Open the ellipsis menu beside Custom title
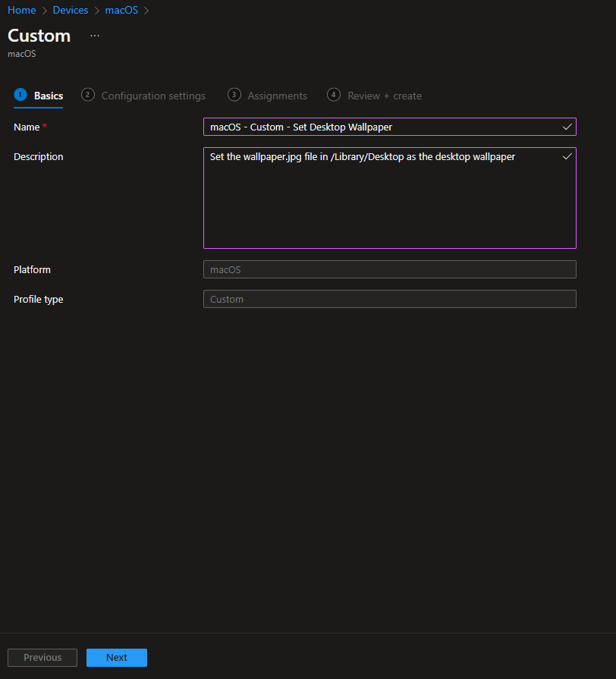Screen dimensions: 616x679 click(95, 36)
